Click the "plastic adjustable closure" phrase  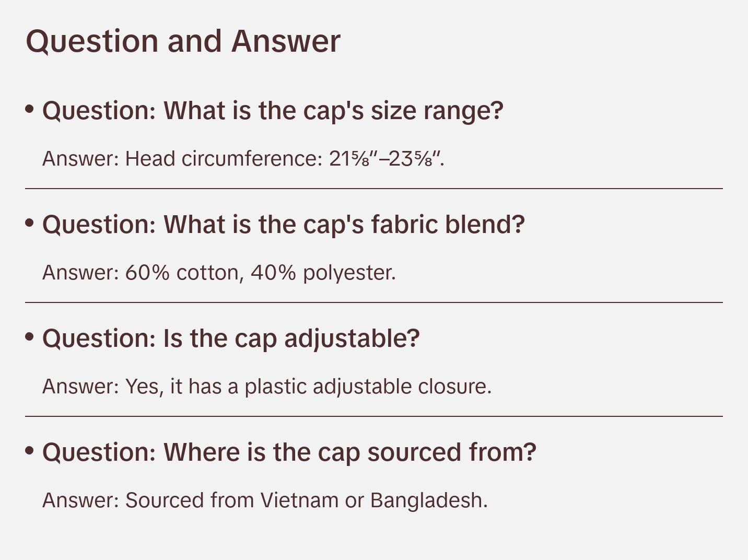367,387
